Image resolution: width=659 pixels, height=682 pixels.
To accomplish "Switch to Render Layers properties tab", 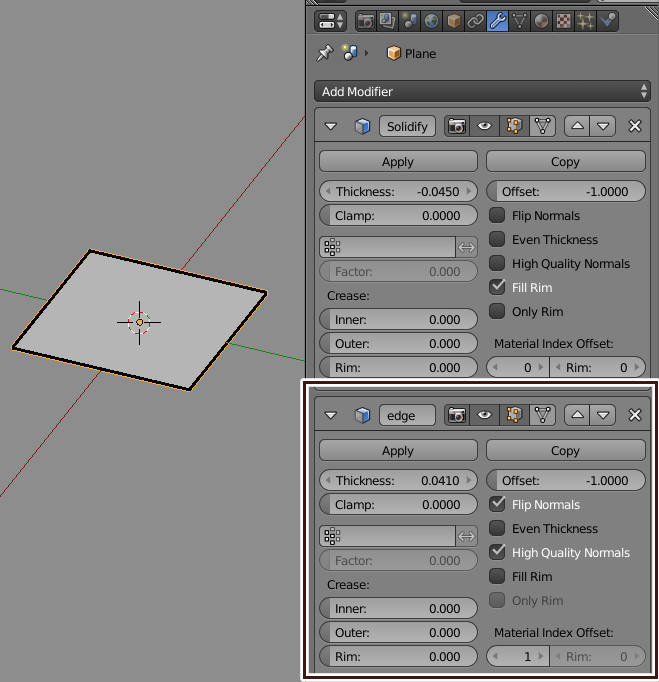I will (387, 21).
